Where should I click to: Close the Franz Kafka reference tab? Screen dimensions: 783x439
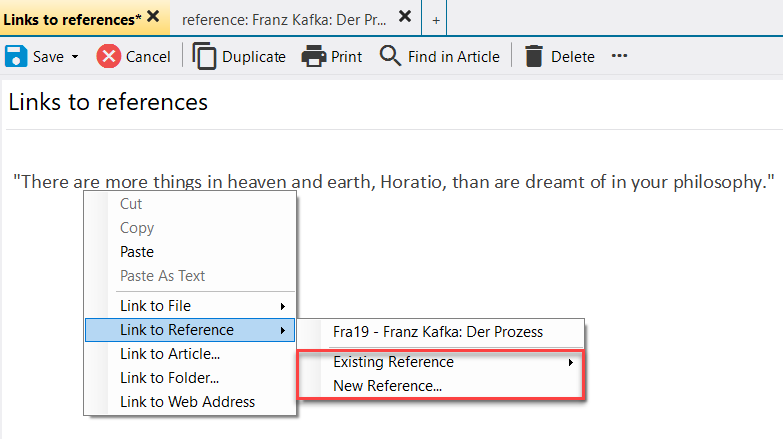[x=404, y=16]
